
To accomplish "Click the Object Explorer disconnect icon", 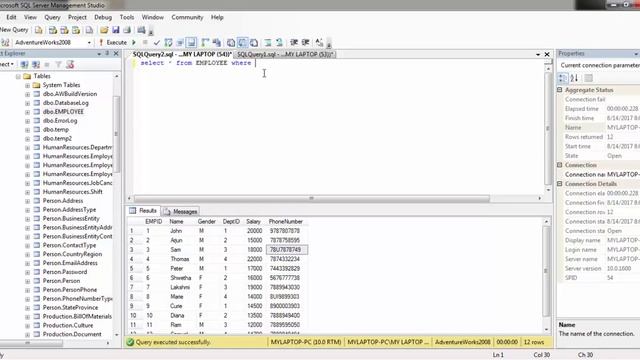I will pos(36,64).
